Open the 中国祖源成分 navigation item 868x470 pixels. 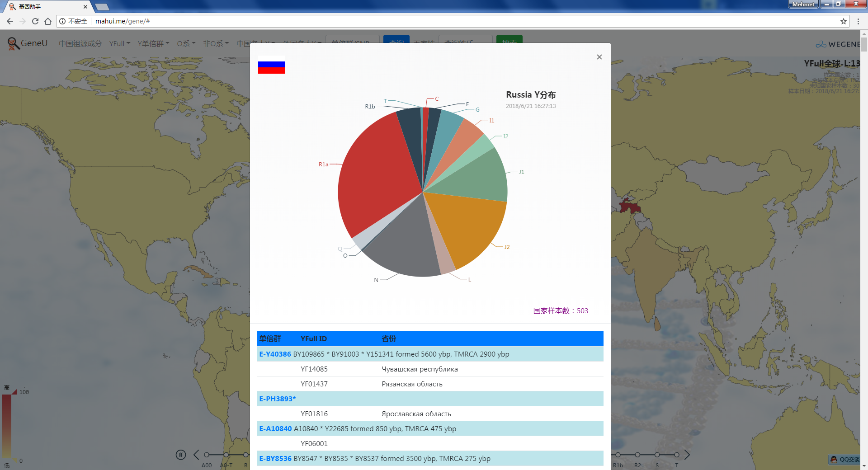point(80,43)
